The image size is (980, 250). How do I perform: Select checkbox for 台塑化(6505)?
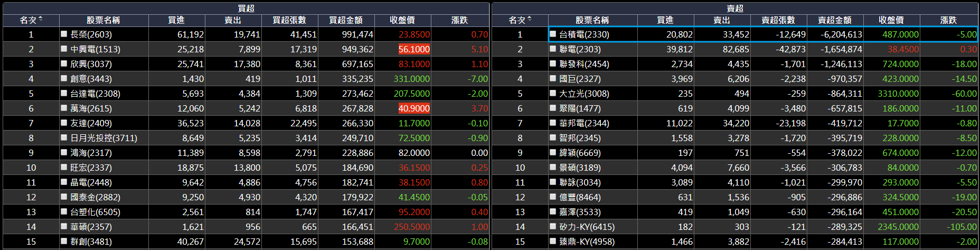(64, 211)
